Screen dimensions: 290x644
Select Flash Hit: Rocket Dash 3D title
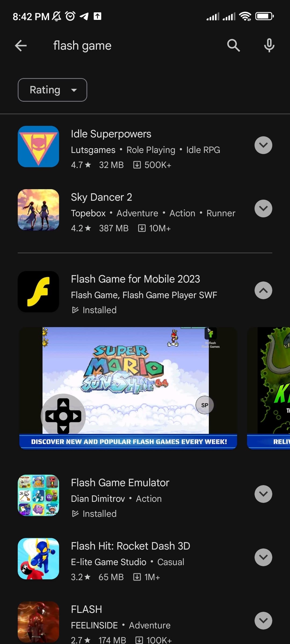click(x=130, y=546)
